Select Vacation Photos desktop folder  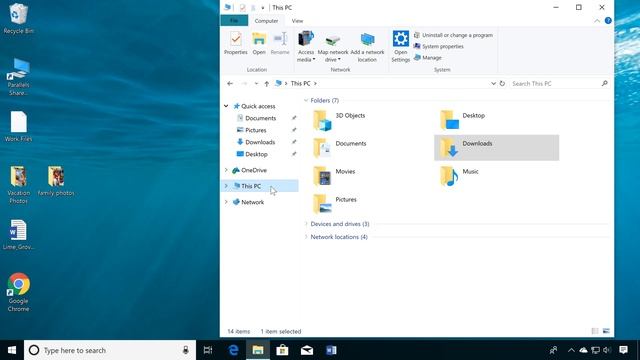[x=18, y=185]
